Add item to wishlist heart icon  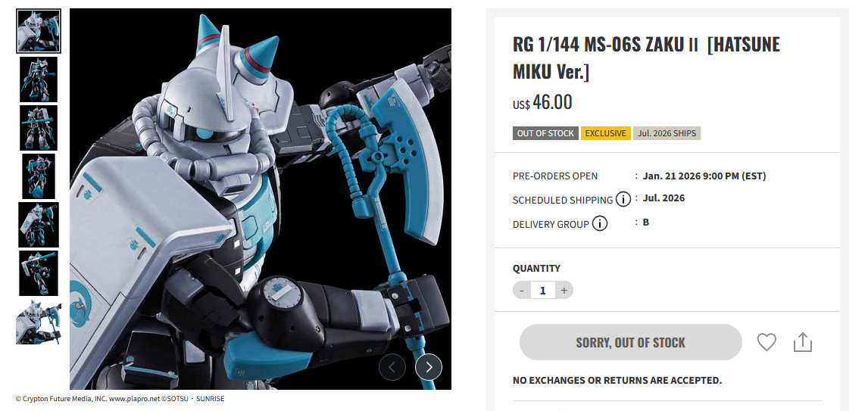point(767,342)
